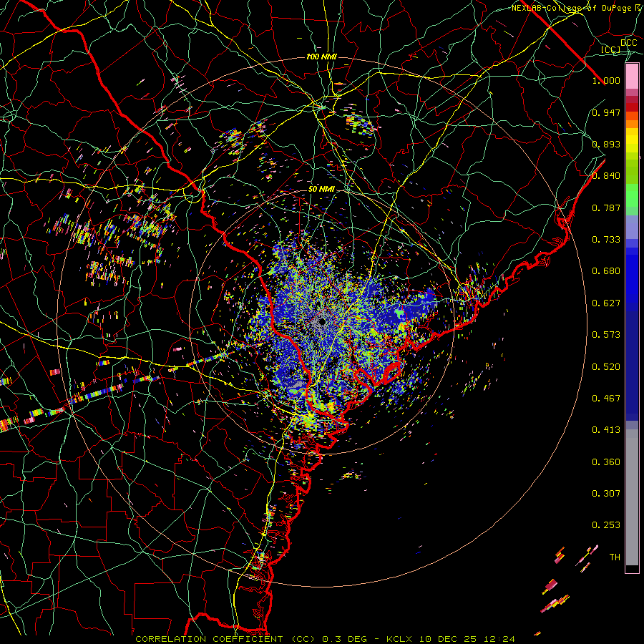The width and height of the screenshot is (644, 644).
Task: Click the 1.000 scale value
Action: point(606,80)
